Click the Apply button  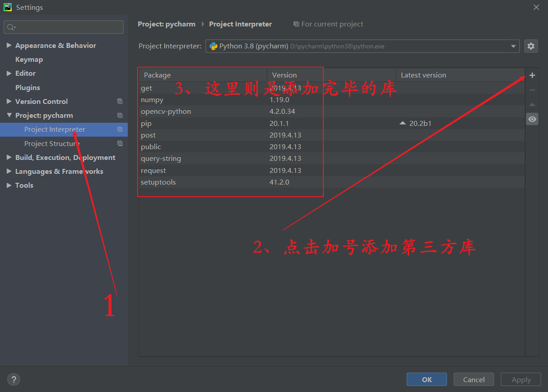[521, 379]
